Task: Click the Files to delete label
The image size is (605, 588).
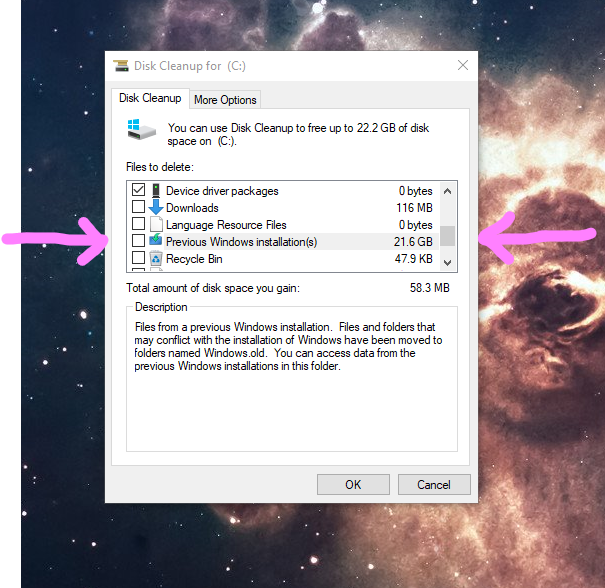Action: point(160,167)
